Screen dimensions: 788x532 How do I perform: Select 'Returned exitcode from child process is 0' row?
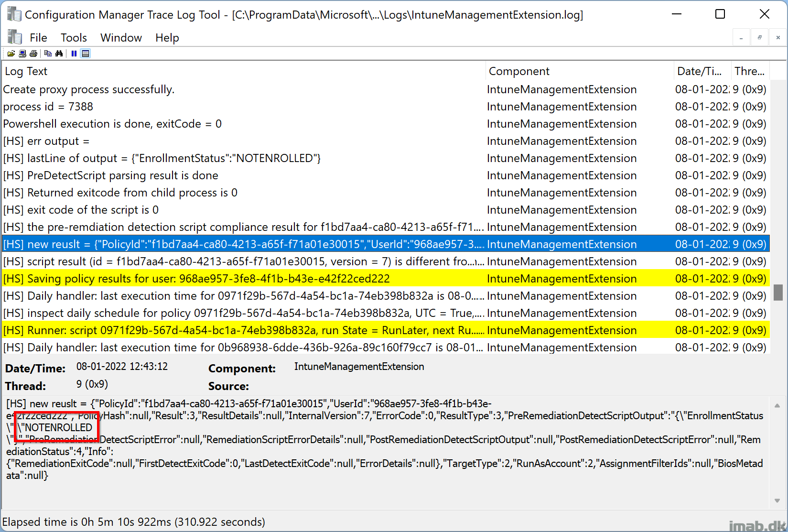point(386,193)
